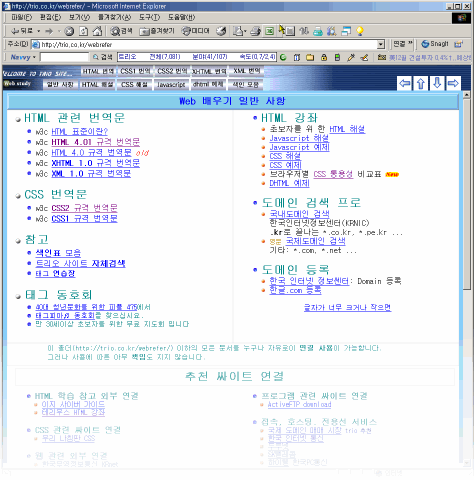Open the CSS2 규격 번역문 link
Image resolution: width=474 pixels, height=480 pixels.
click(x=84, y=208)
